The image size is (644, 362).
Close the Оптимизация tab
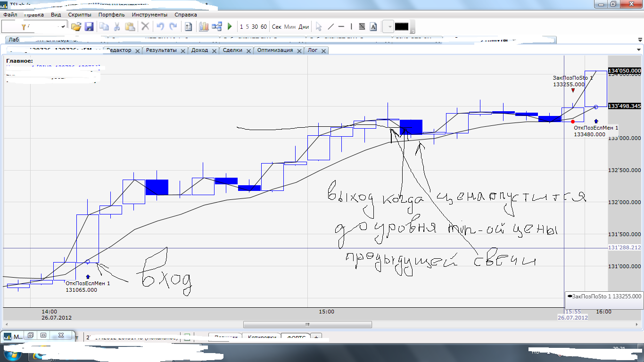(x=298, y=50)
